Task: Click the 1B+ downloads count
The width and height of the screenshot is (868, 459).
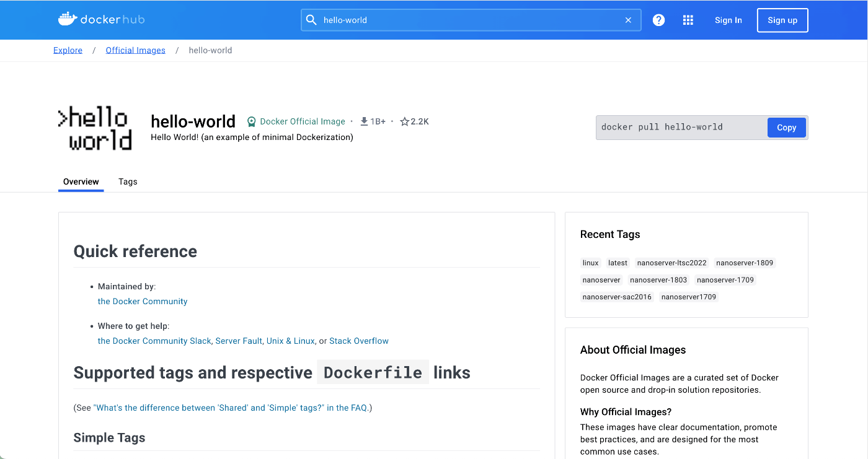Action: point(378,121)
